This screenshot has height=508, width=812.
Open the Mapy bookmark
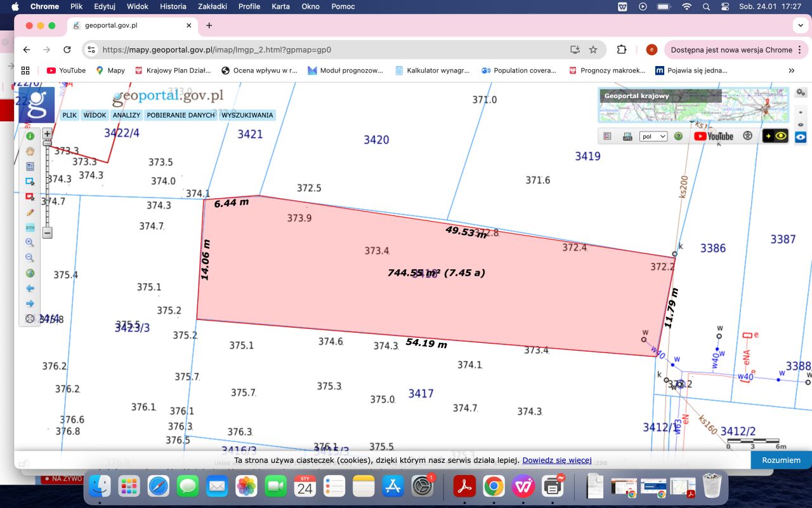(110, 70)
